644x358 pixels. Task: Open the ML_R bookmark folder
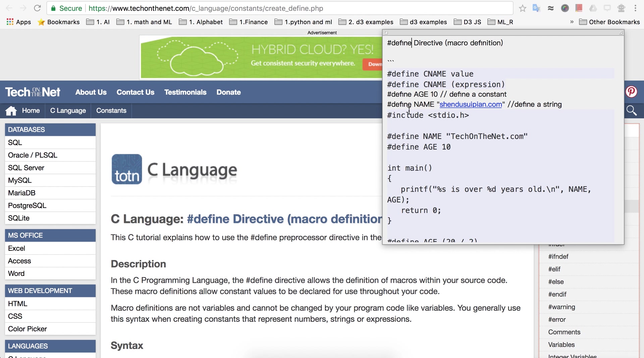point(500,22)
